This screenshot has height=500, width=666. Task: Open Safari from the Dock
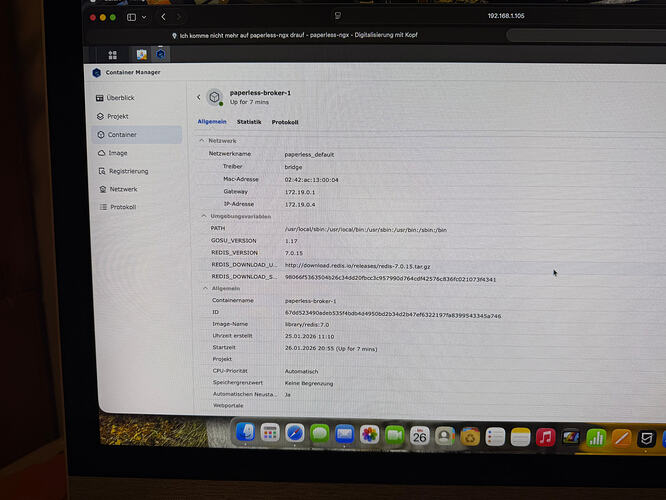(294, 435)
